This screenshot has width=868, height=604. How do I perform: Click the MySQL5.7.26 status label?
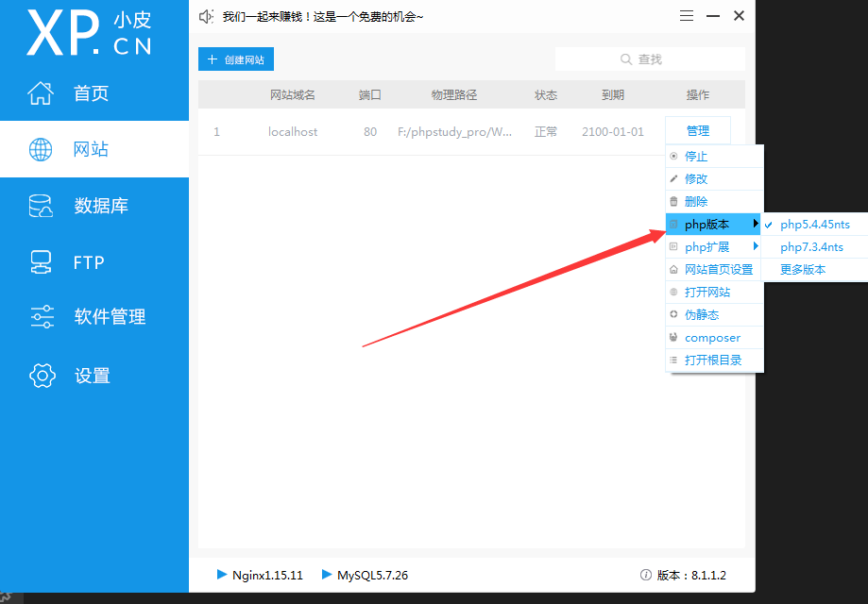point(372,575)
